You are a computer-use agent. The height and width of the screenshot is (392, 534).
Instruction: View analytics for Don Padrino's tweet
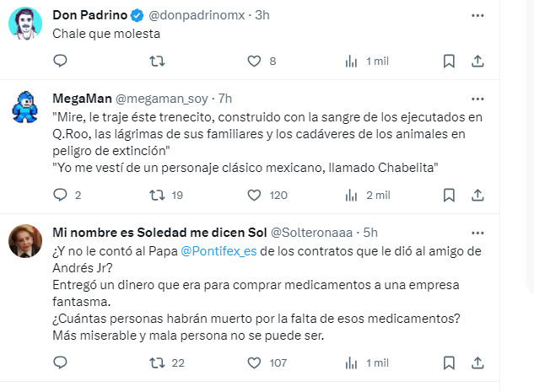pyautogui.click(x=352, y=61)
